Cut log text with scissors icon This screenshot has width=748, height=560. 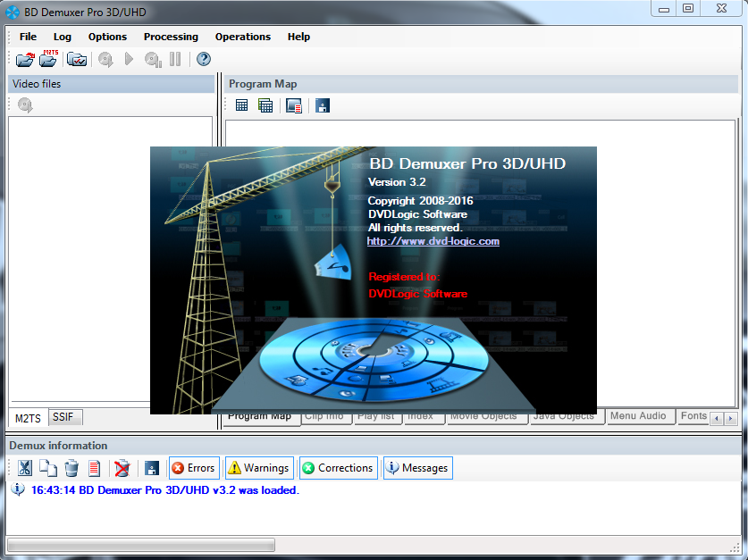pos(25,468)
